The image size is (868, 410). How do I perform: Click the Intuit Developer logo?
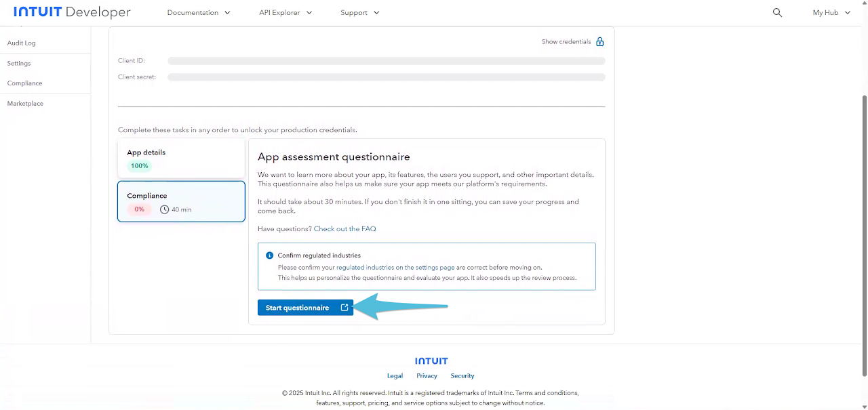click(72, 13)
